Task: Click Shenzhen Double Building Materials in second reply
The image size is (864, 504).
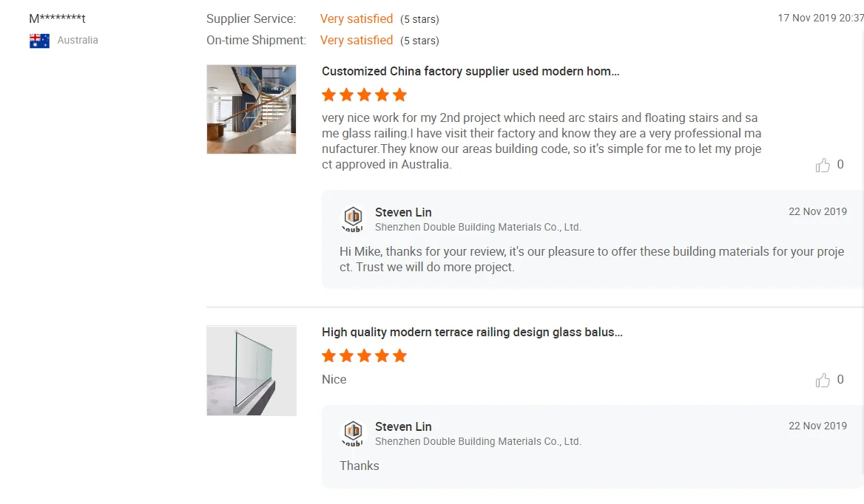Action: point(478,442)
